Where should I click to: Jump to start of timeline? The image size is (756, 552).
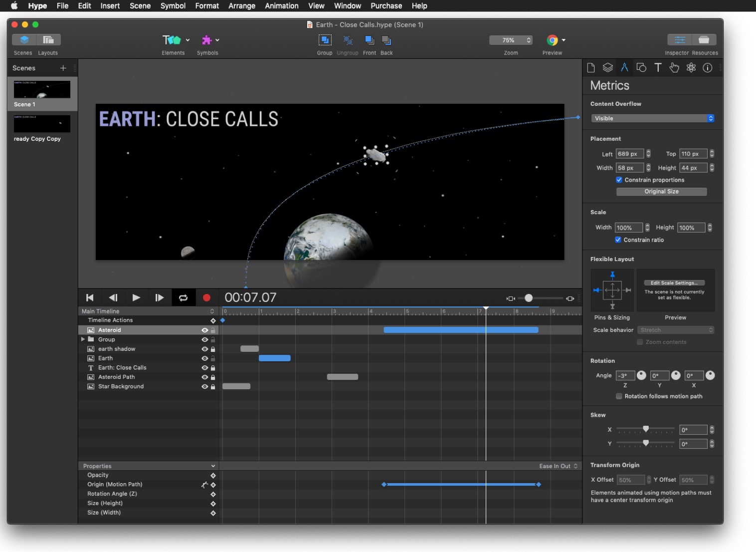tap(90, 298)
